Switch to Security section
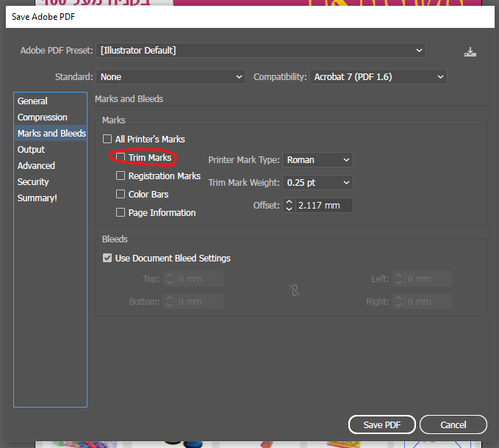Screen dimensions: 499x448 point(50,182)
